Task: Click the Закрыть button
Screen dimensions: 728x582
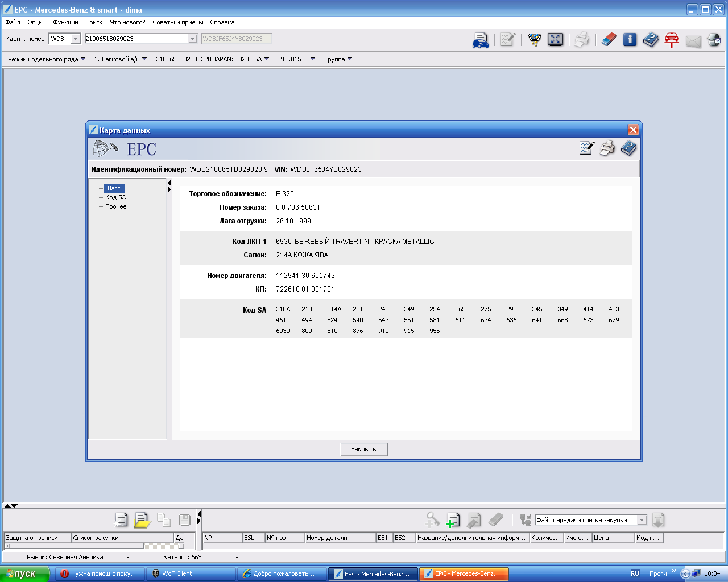Action: click(x=363, y=449)
